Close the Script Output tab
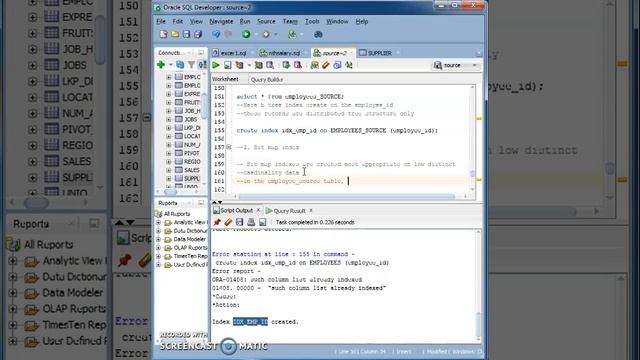Image resolution: width=640 pixels, height=360 pixels. tap(258, 210)
